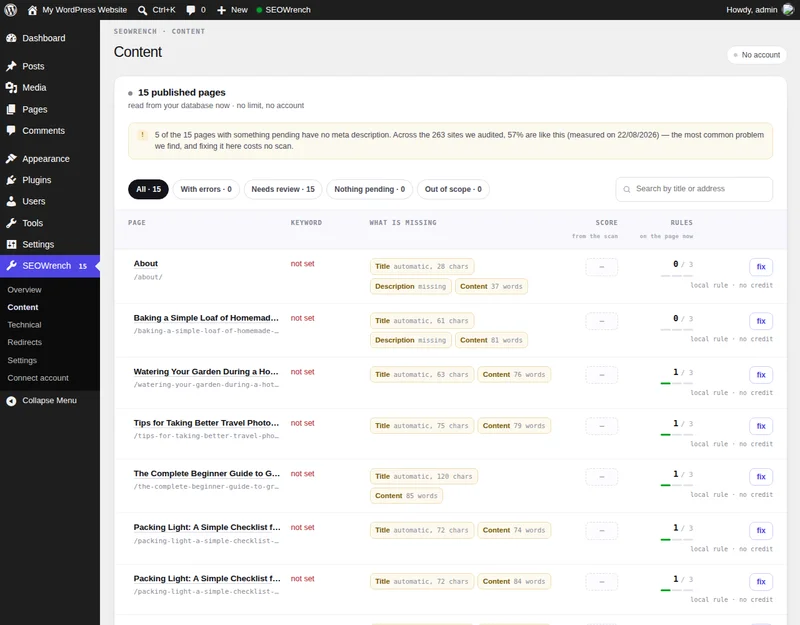Click Content 37 words tag
The width and height of the screenshot is (800, 625).
[491, 287]
